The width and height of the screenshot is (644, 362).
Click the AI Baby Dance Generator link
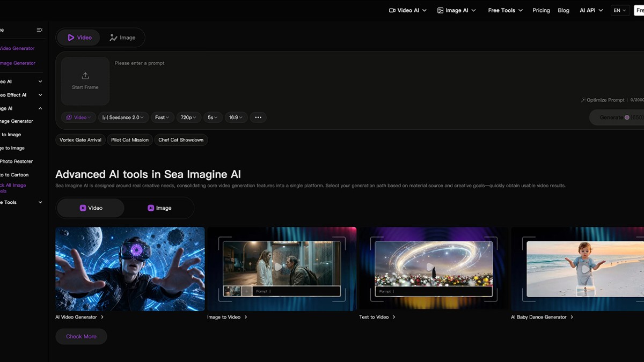point(542,317)
